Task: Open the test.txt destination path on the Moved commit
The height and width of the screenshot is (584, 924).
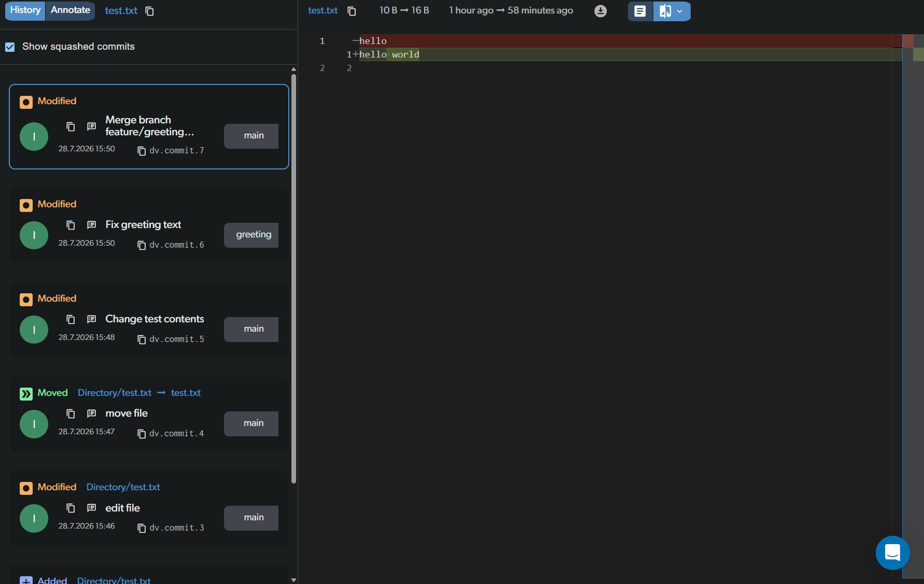Action: click(x=186, y=393)
